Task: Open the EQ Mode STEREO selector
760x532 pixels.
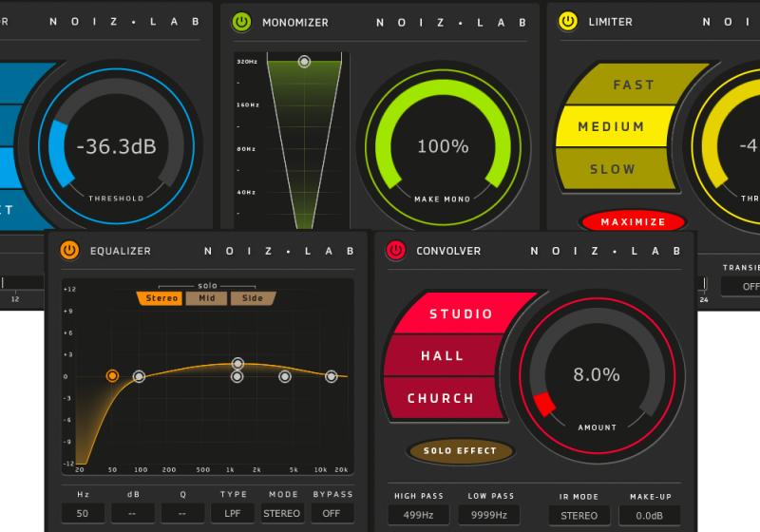Action: pos(281,513)
